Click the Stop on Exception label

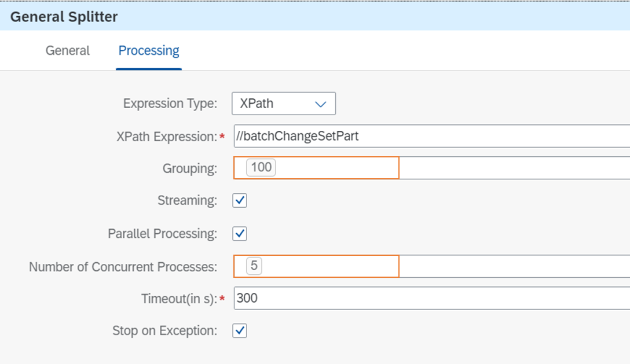coord(164,331)
